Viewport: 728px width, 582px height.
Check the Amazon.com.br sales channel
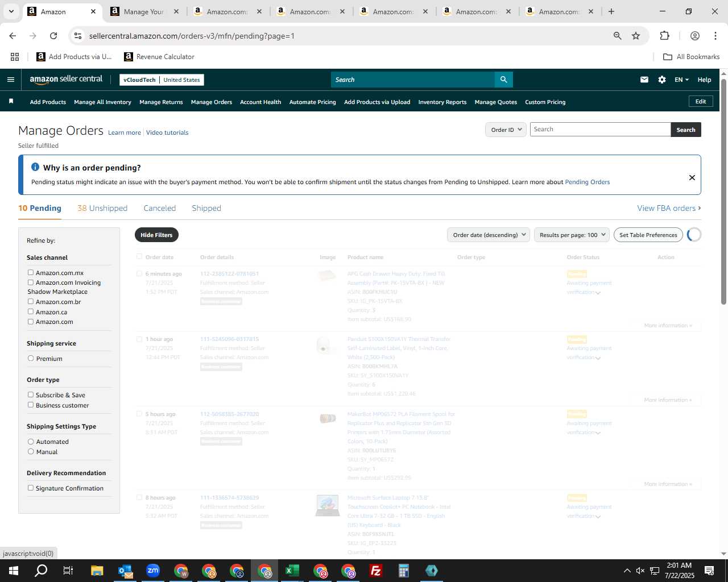tap(31, 302)
